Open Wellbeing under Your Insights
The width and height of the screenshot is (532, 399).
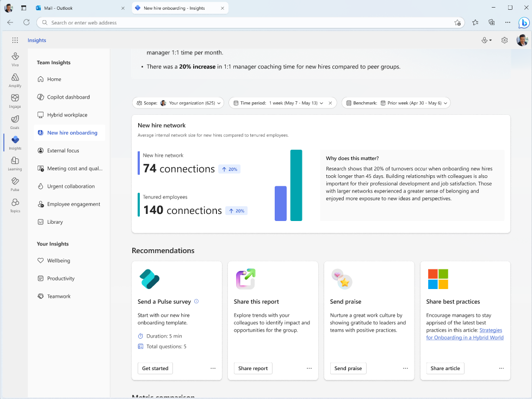[x=70, y=260]
